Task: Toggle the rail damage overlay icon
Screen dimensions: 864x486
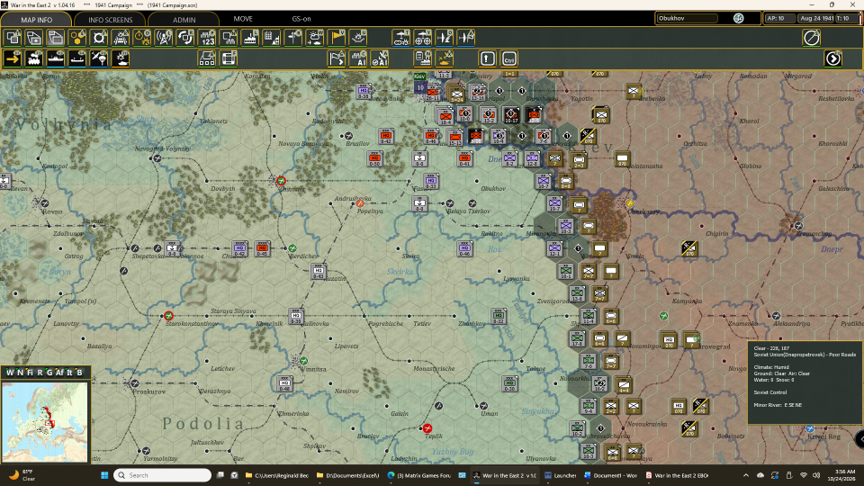Action: 121,37
